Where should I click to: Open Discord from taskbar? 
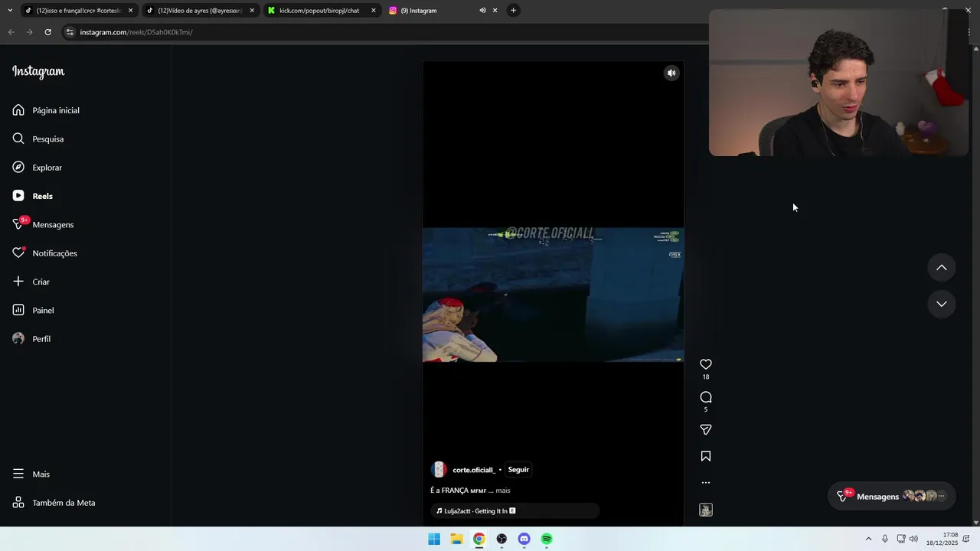(524, 540)
